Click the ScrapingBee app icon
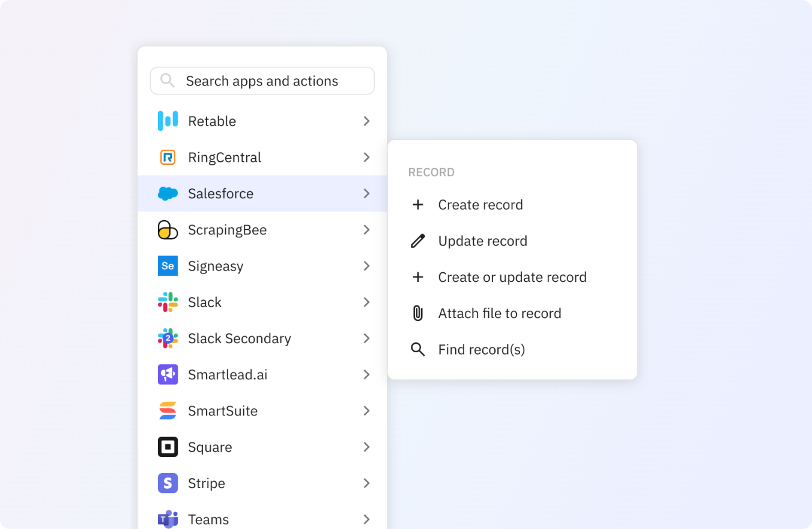 168,230
